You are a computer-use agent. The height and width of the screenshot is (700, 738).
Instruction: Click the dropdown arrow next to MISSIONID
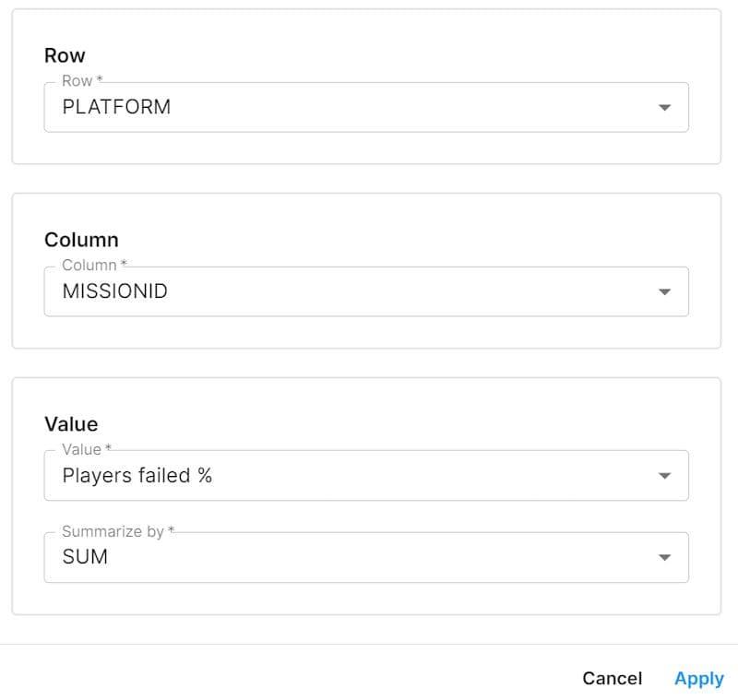(667, 291)
